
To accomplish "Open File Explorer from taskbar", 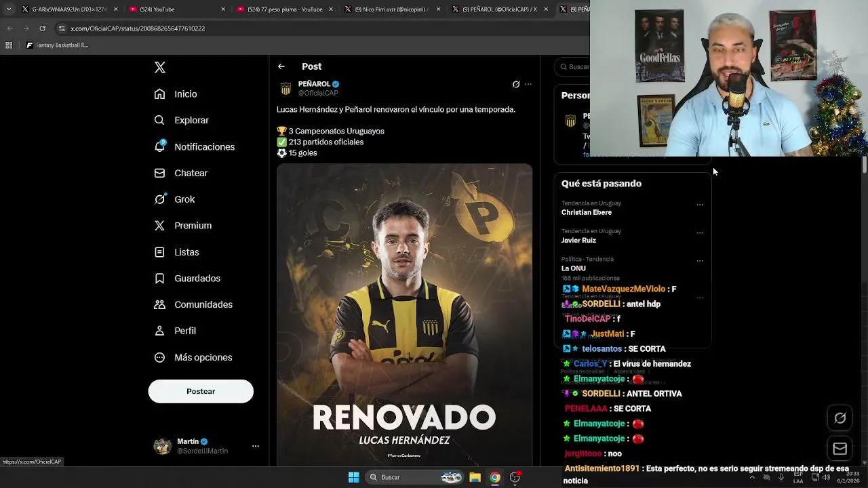I will [x=475, y=477].
